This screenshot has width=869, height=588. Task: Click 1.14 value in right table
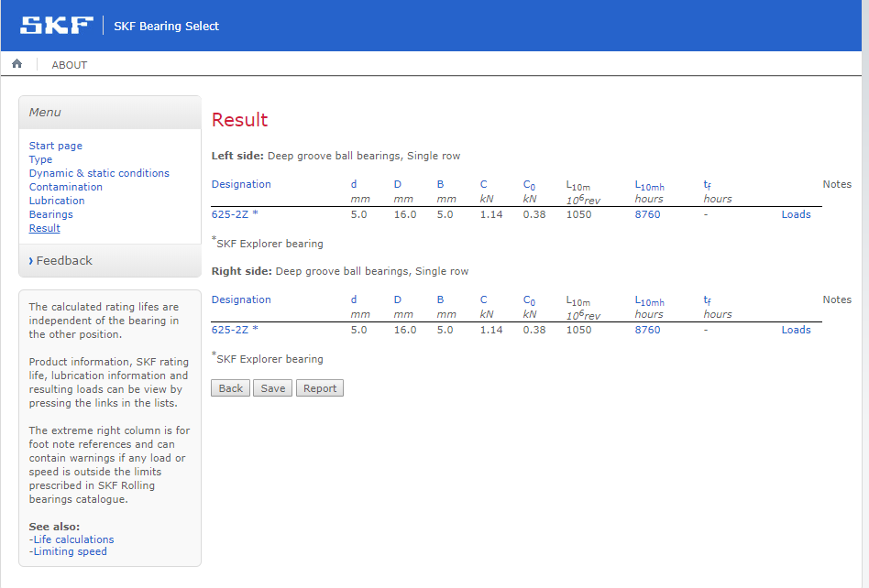click(x=491, y=330)
